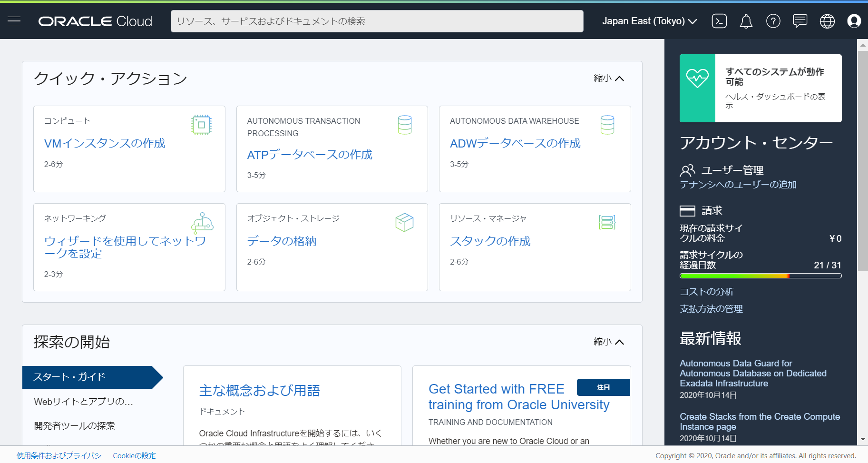Open the hamburger navigation menu
Viewport: 868px width, 463px height.
tap(14, 21)
